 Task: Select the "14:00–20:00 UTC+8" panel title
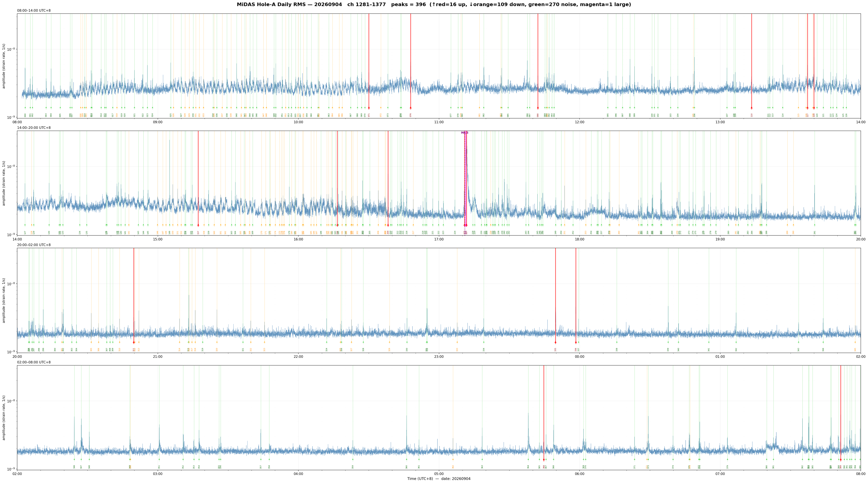click(34, 128)
